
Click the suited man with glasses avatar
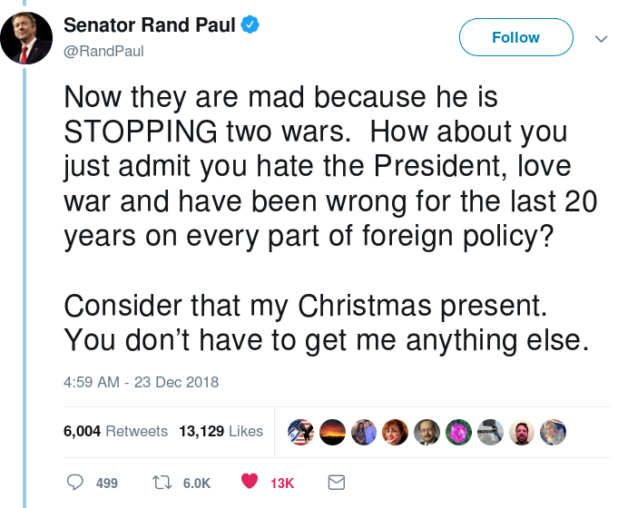point(427,431)
